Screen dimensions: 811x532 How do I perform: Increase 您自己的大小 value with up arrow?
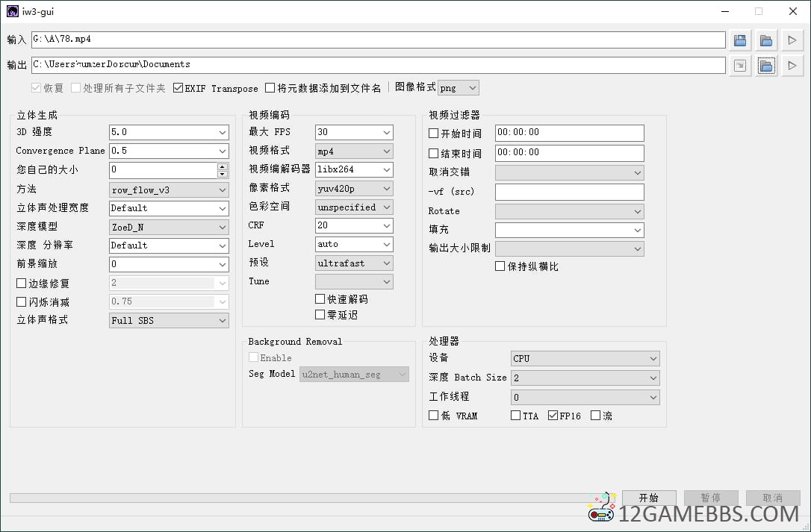223,166
